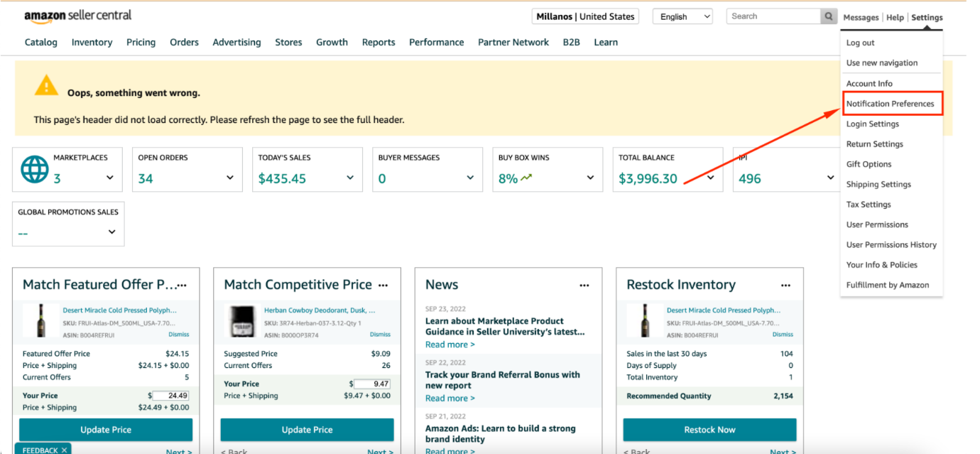Expand the Marketplaces tile
The height and width of the screenshot is (454, 980).
(x=110, y=178)
